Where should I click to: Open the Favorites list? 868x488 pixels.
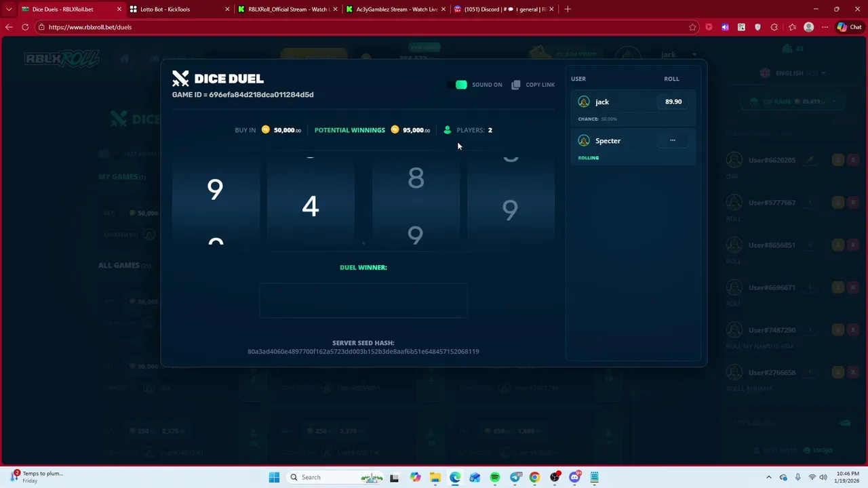point(792,27)
